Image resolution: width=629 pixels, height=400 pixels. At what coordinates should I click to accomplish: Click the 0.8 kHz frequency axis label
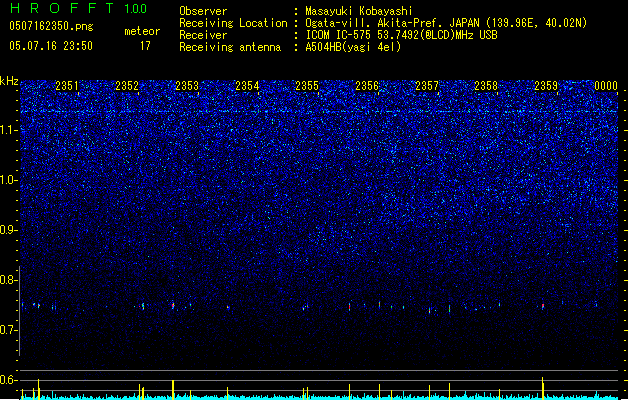(9, 280)
